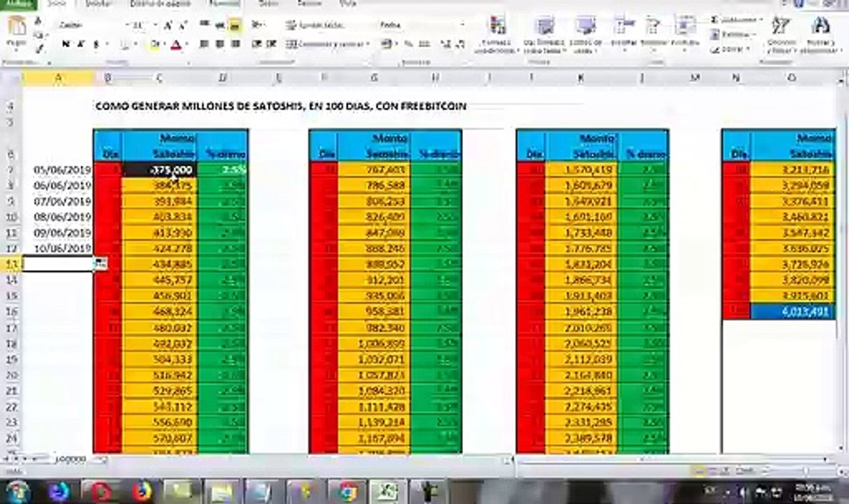
Task: Click the Insertar cells icon
Action: 624,25
